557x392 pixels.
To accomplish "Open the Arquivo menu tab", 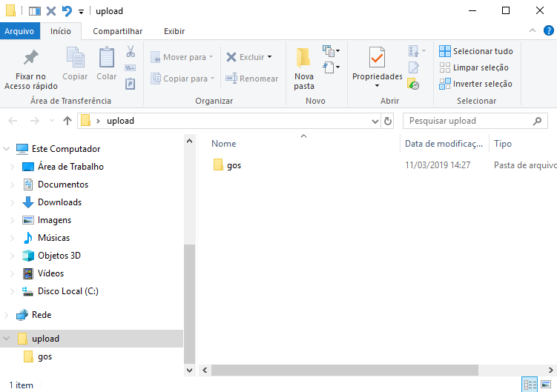I will coord(19,31).
